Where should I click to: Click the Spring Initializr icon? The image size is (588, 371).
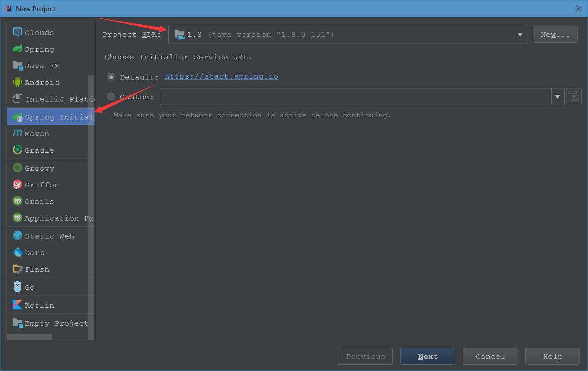pyautogui.click(x=18, y=117)
